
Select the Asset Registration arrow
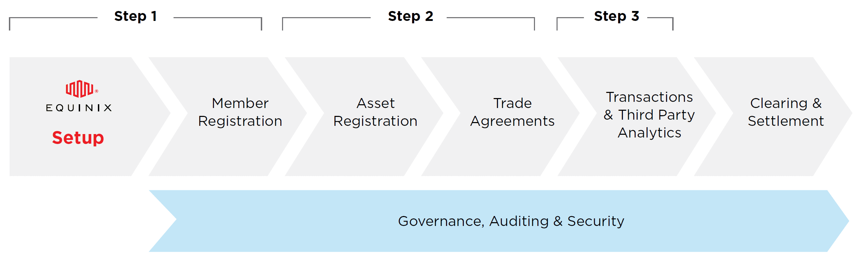[364, 117]
